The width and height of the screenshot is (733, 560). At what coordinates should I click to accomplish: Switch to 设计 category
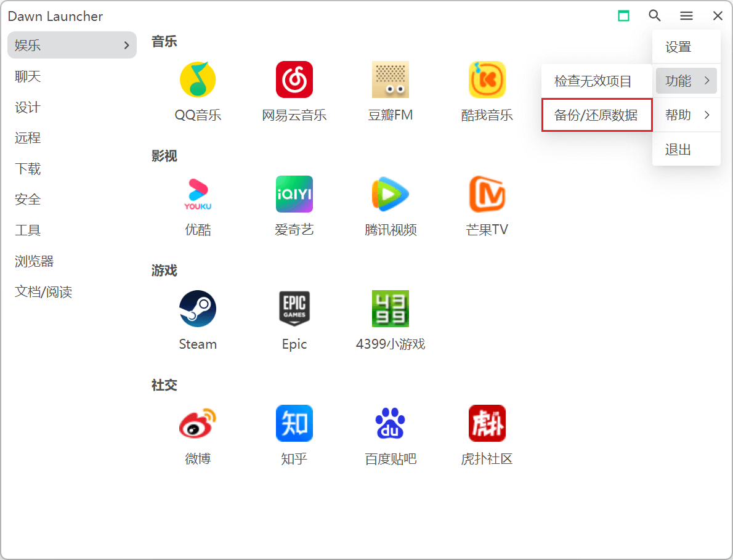click(72, 107)
